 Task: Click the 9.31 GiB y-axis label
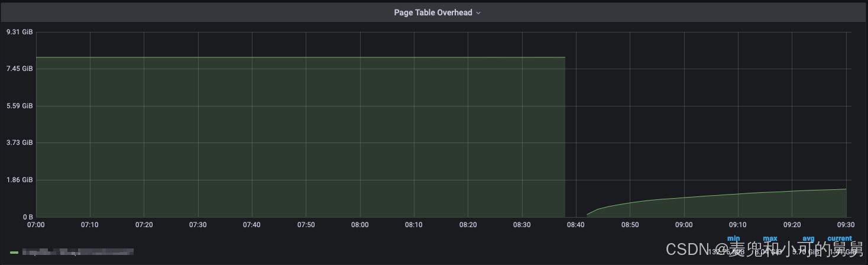20,32
